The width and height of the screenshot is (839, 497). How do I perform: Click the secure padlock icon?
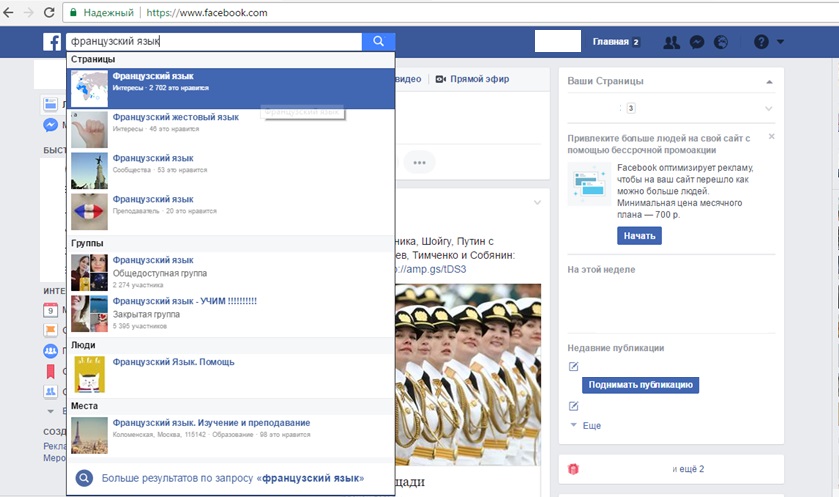click(73, 12)
